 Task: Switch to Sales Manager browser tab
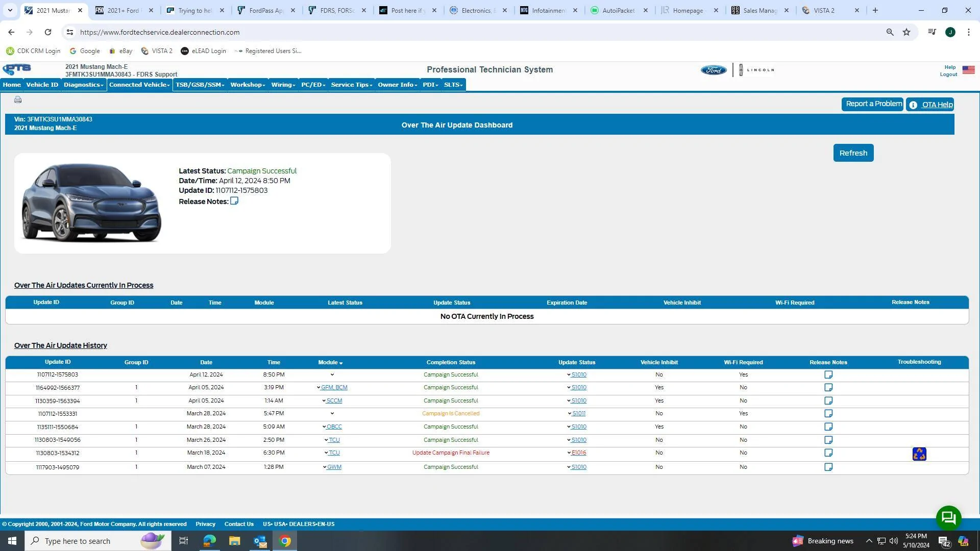pos(759,10)
